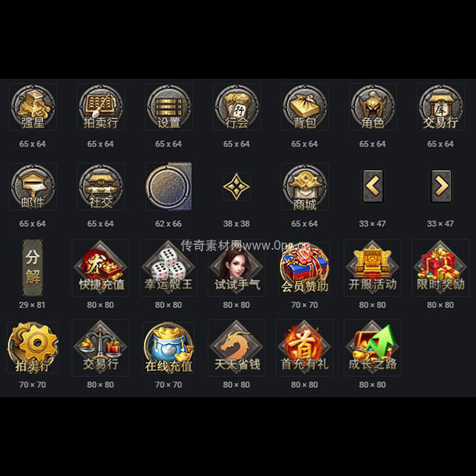Click the gold four-point diamond icon
The width and height of the screenshot is (476, 476).
(236, 186)
